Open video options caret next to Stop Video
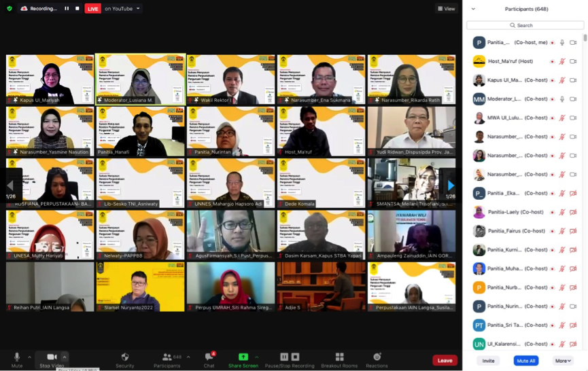This screenshot has height=371, width=588. (x=65, y=357)
